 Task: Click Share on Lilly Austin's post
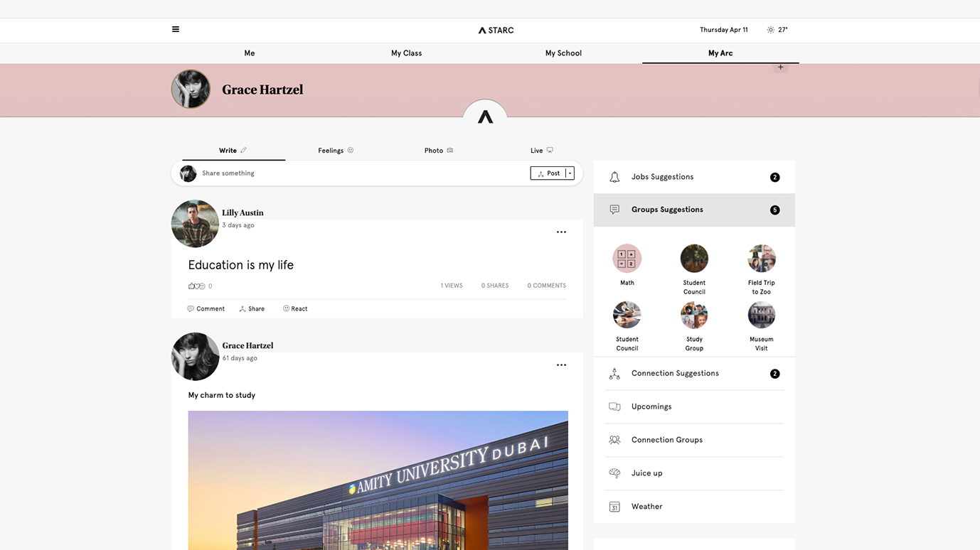pos(252,309)
